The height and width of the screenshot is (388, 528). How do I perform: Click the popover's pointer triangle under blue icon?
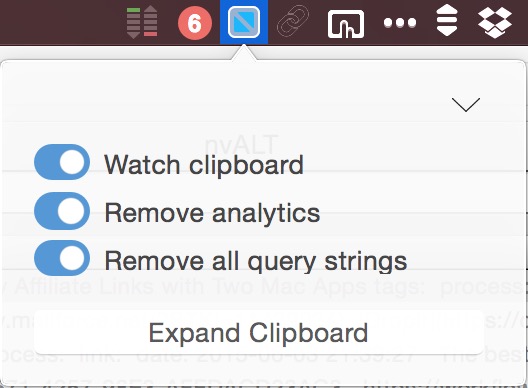pyautogui.click(x=244, y=53)
